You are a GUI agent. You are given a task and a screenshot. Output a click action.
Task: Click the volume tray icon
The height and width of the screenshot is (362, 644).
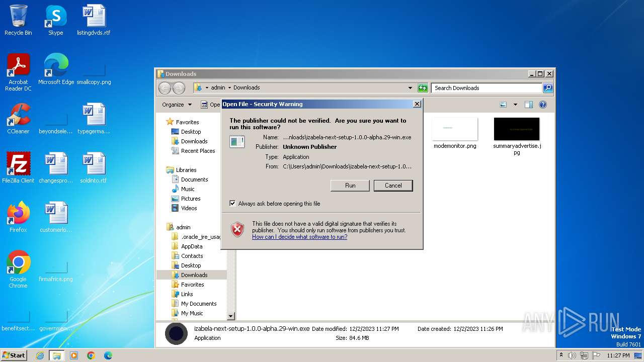click(572, 355)
